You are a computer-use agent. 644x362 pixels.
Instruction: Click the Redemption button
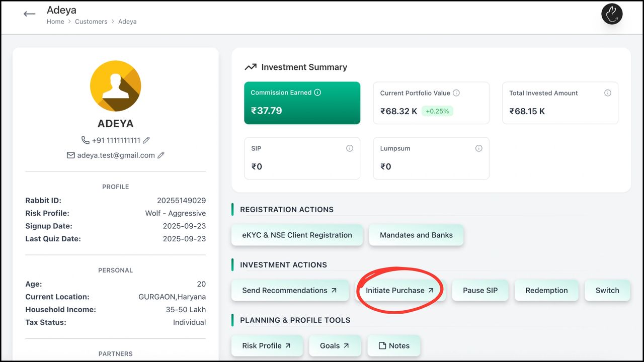pos(546,290)
